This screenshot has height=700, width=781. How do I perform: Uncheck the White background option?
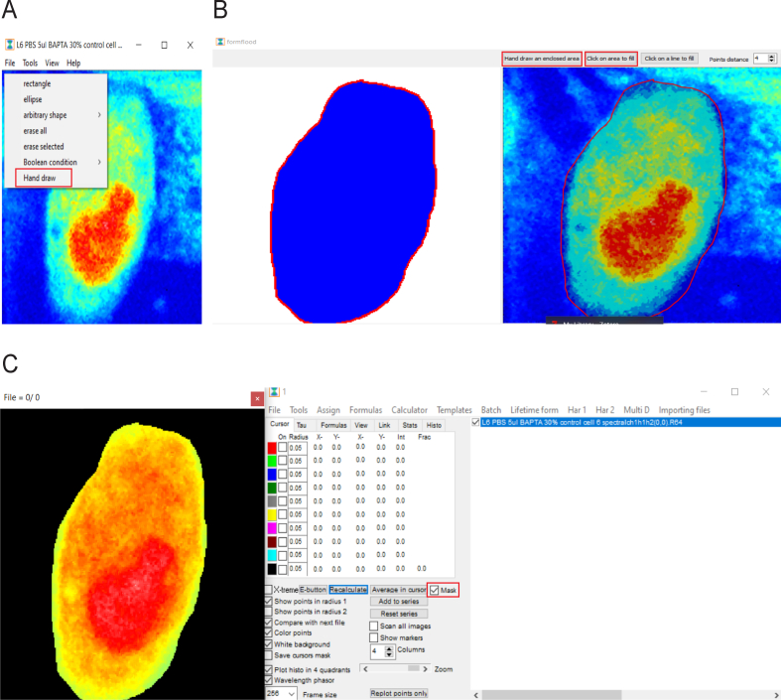pyautogui.click(x=269, y=644)
